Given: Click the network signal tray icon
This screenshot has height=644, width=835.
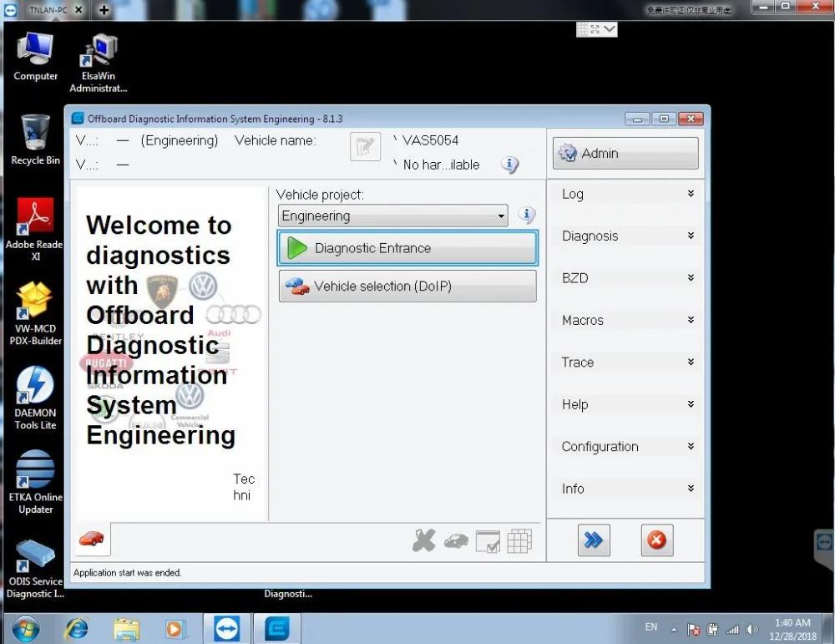Looking at the screenshot, I should [733, 630].
